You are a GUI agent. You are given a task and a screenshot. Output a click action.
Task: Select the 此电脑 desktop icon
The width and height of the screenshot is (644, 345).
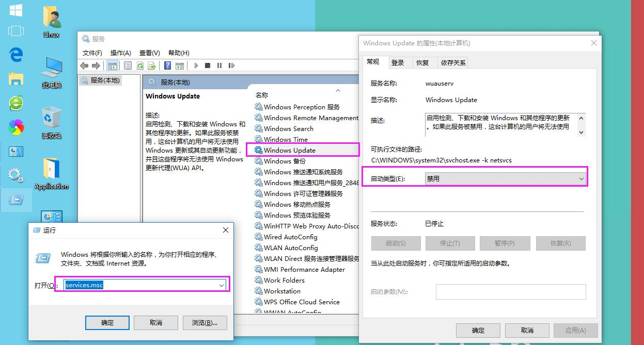coord(51,73)
